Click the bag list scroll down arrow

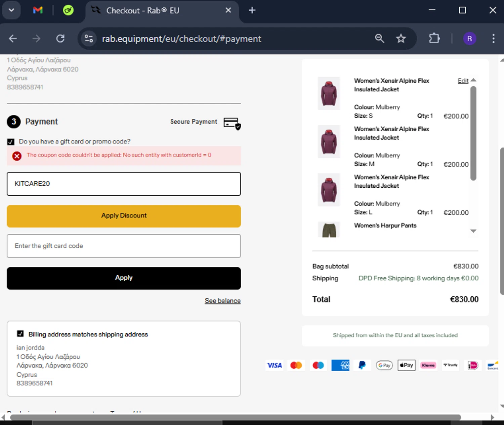tap(473, 231)
